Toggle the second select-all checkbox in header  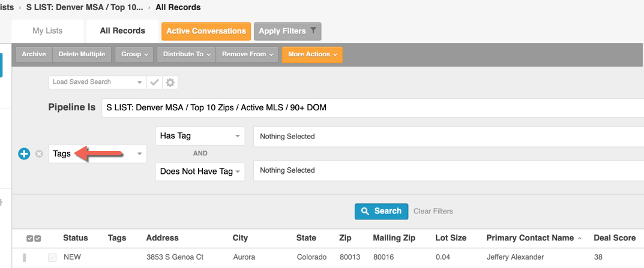[x=37, y=239]
